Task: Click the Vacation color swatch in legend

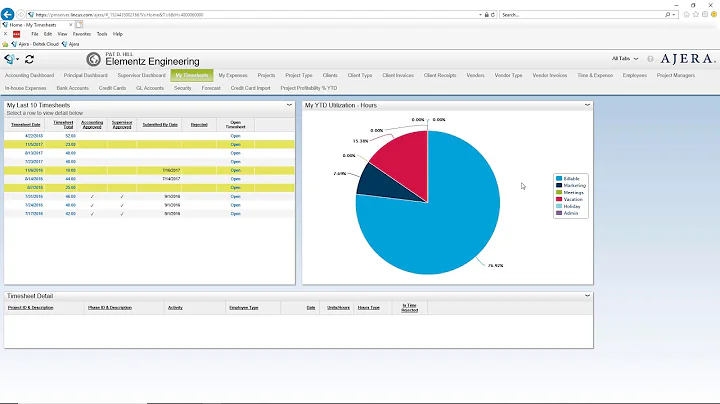Action: [559, 199]
